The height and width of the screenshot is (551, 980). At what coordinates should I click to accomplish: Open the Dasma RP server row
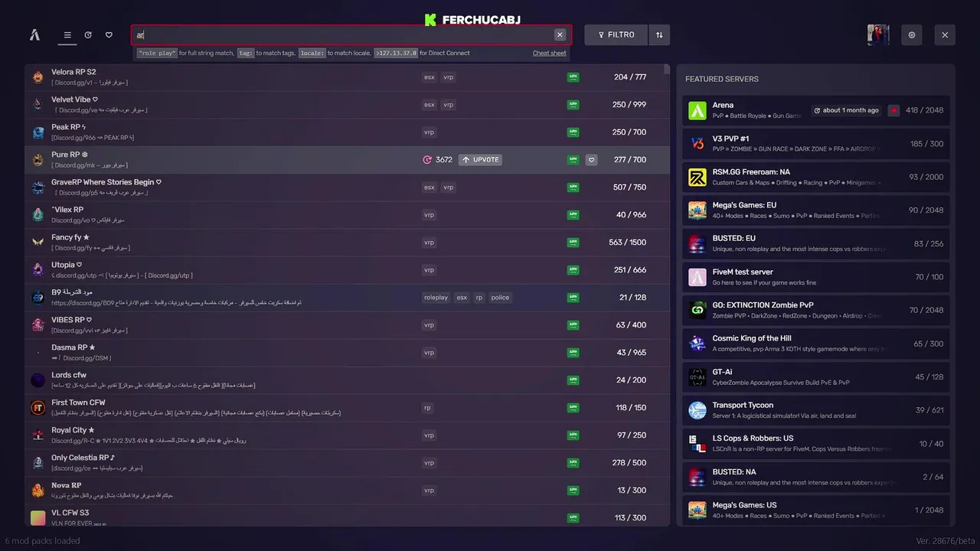(347, 353)
